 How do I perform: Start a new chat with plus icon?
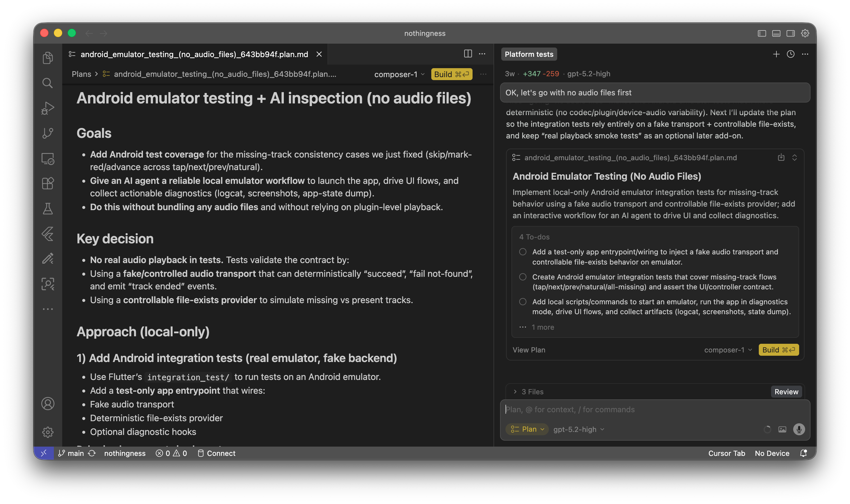click(776, 54)
